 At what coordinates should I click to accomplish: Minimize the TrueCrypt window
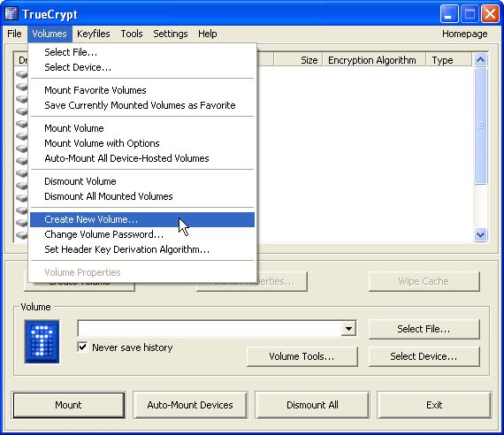449,14
